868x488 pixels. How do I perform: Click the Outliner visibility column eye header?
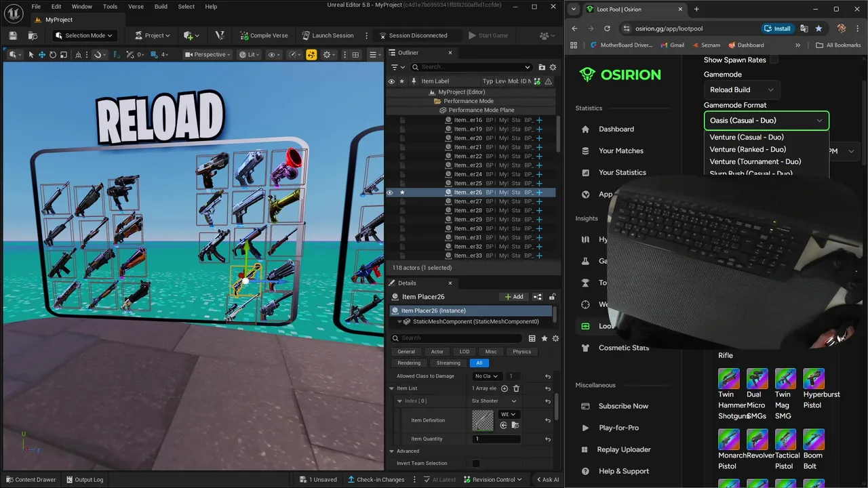[x=391, y=81]
